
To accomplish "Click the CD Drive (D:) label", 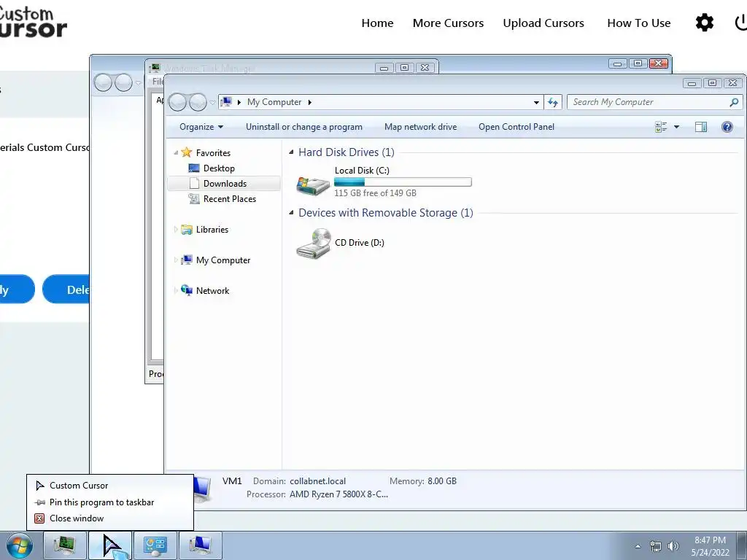I will click(359, 242).
